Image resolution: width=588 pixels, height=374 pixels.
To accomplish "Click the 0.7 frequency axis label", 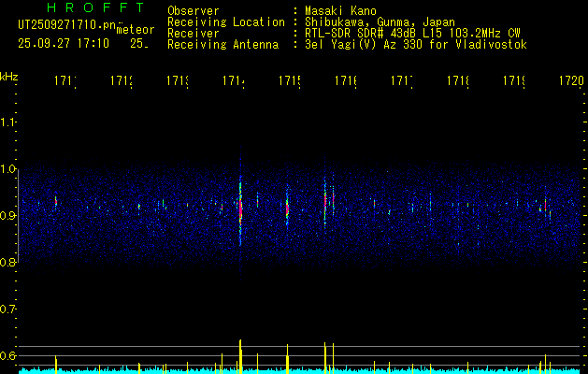I will coord(7,309).
